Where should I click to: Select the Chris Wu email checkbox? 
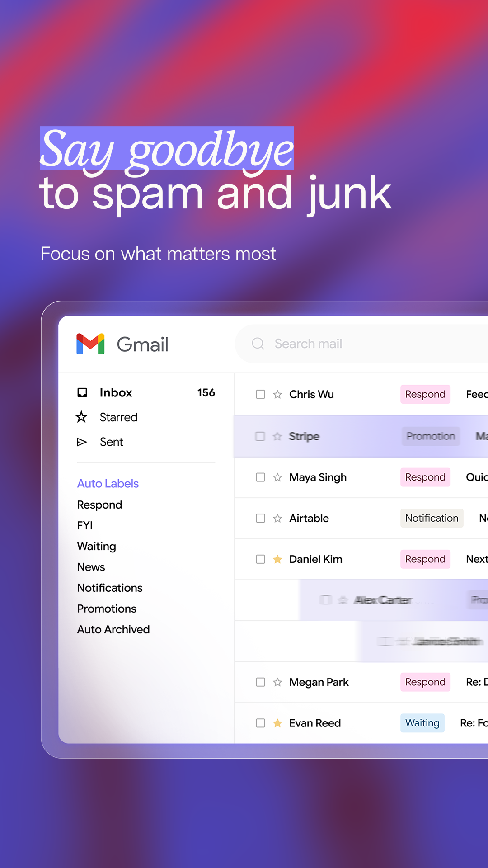(x=261, y=394)
